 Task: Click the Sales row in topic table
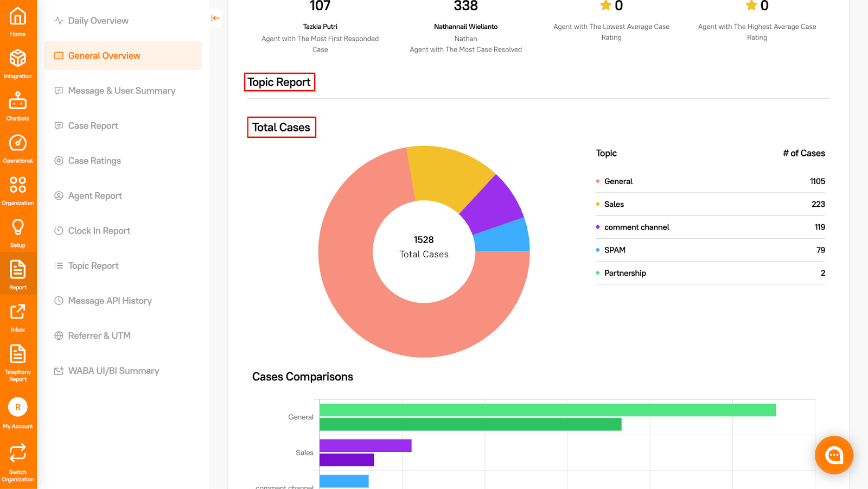click(710, 204)
